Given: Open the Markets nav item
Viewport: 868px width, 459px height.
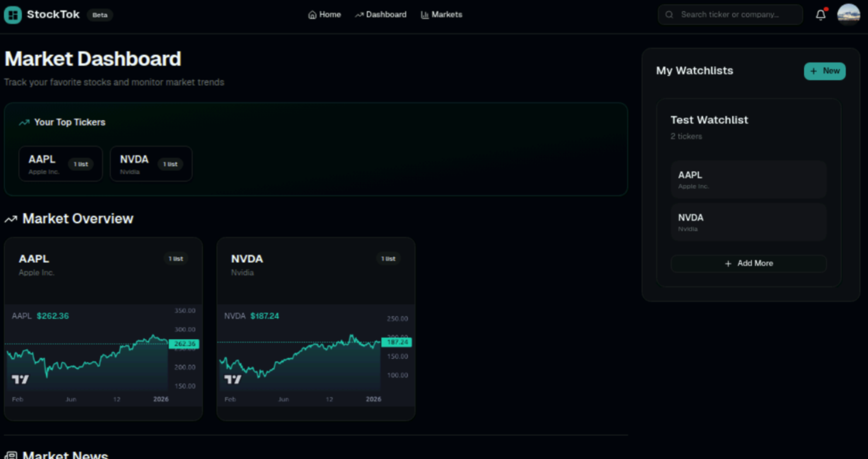Looking at the screenshot, I should [442, 15].
